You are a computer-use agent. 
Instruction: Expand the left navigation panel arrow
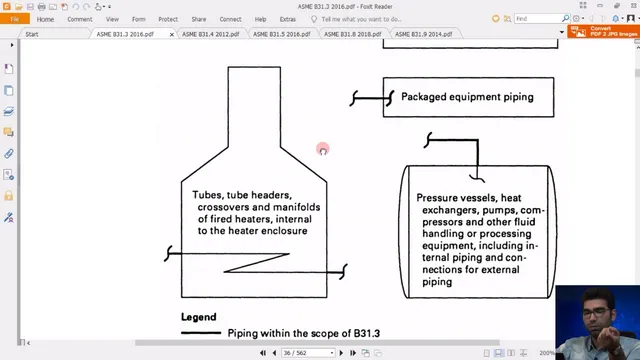coord(12,45)
